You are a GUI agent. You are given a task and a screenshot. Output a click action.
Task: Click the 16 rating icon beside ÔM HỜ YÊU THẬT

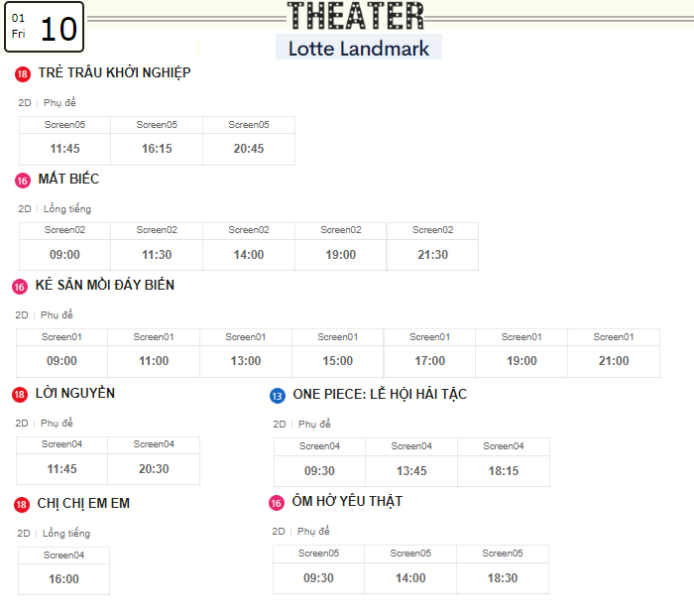pyautogui.click(x=277, y=503)
